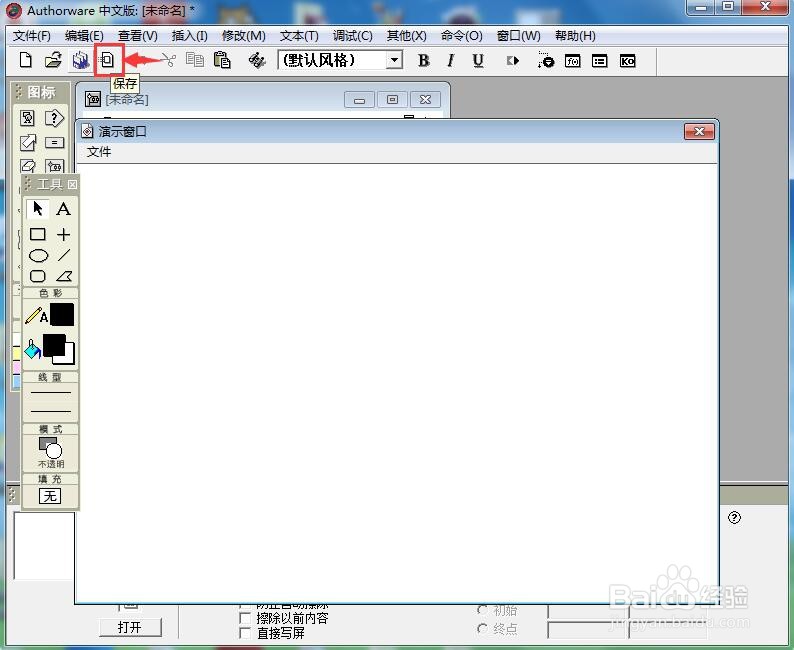Select the Calculation icon in 图标 palette
Viewport: 794px width, 650px height.
54,142
